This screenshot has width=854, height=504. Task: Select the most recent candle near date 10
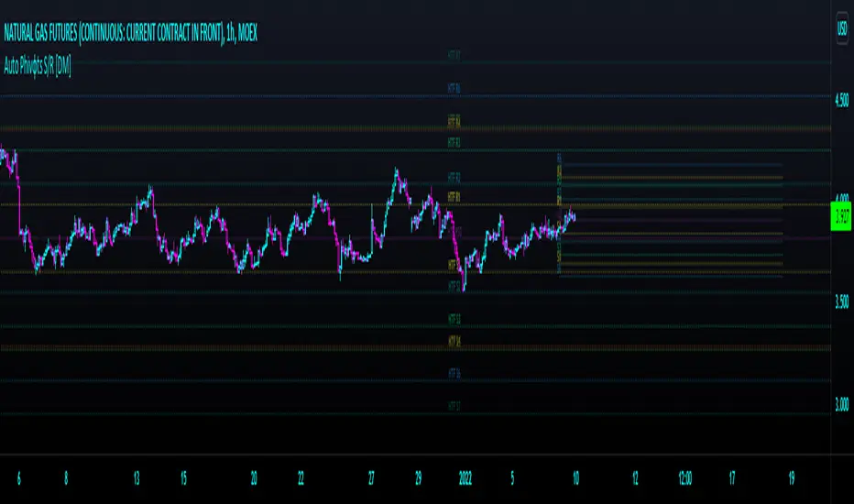click(574, 217)
